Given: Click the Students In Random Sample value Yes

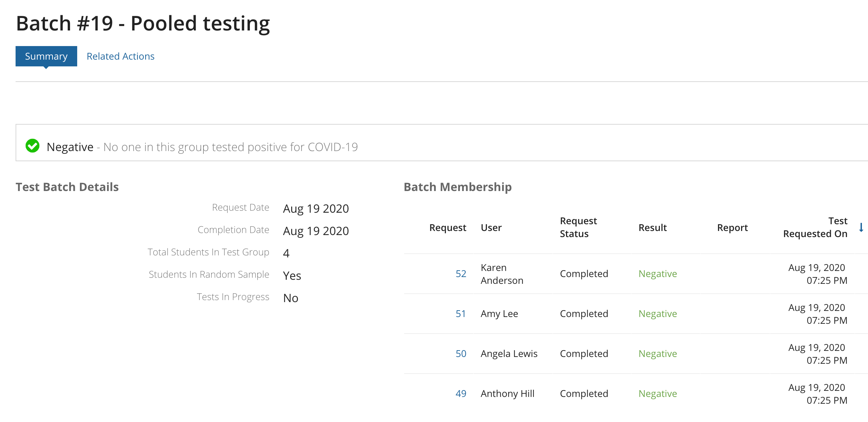Looking at the screenshot, I should click(292, 276).
